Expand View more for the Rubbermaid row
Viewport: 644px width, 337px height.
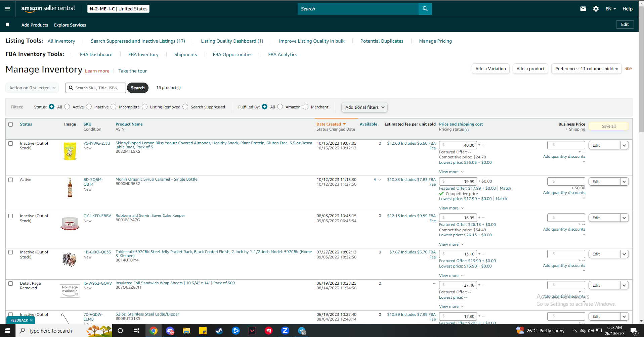point(451,244)
